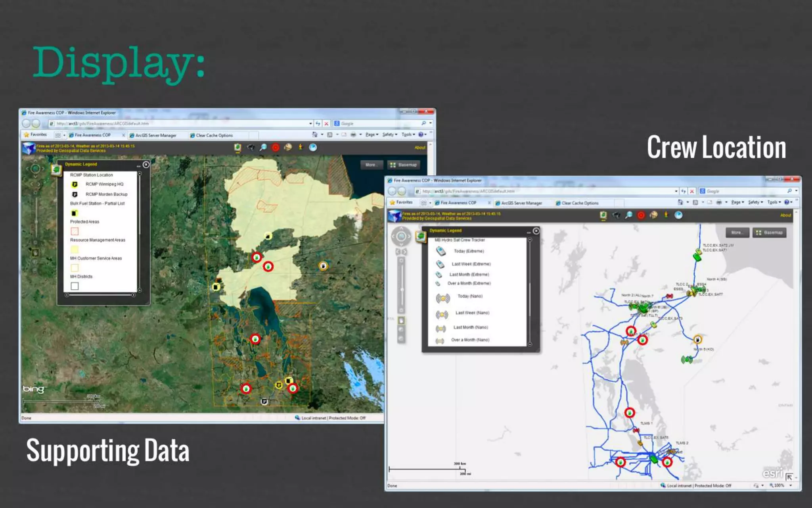Open Favorites in Supporting Data window
The width and height of the screenshot is (812, 508).
coord(36,135)
